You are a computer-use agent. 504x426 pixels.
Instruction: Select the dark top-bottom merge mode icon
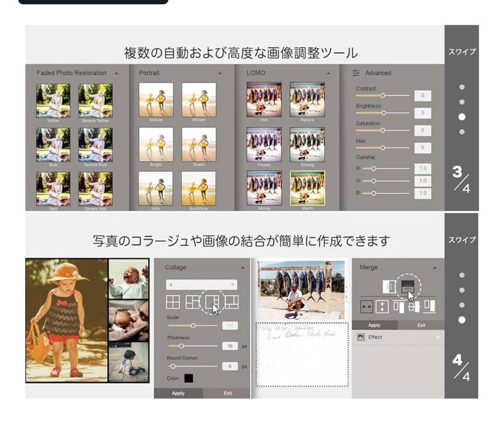tap(408, 286)
